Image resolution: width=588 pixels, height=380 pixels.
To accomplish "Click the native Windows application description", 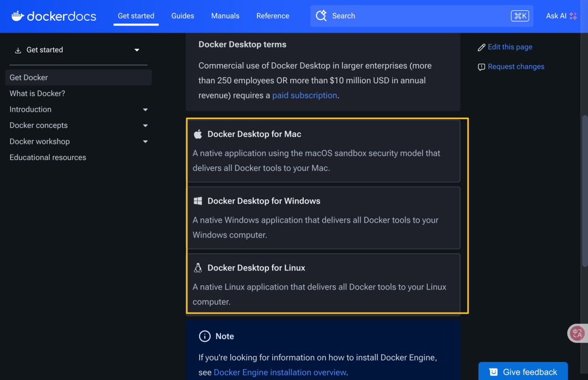I will coord(315,228).
